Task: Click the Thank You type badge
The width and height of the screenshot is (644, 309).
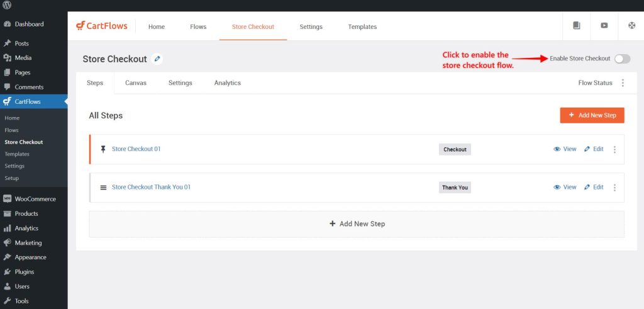Action: pos(455,188)
